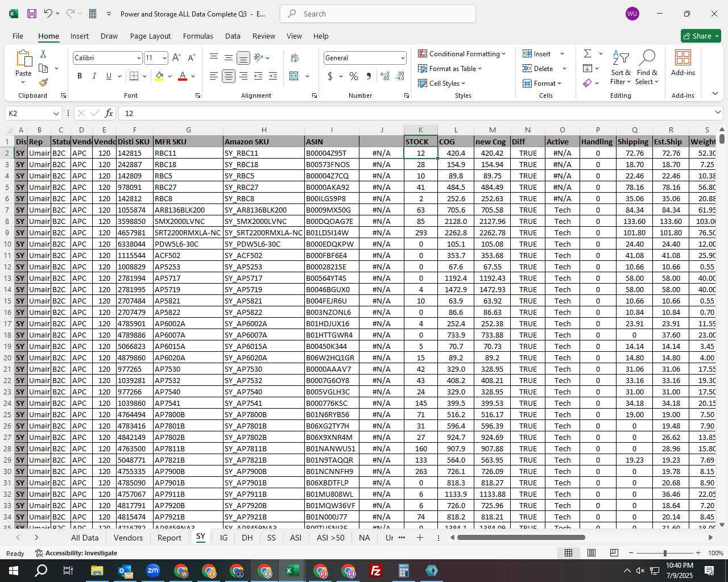The image size is (728, 582).
Task: Expand Conditional Formatting menu
Action: 462,54
